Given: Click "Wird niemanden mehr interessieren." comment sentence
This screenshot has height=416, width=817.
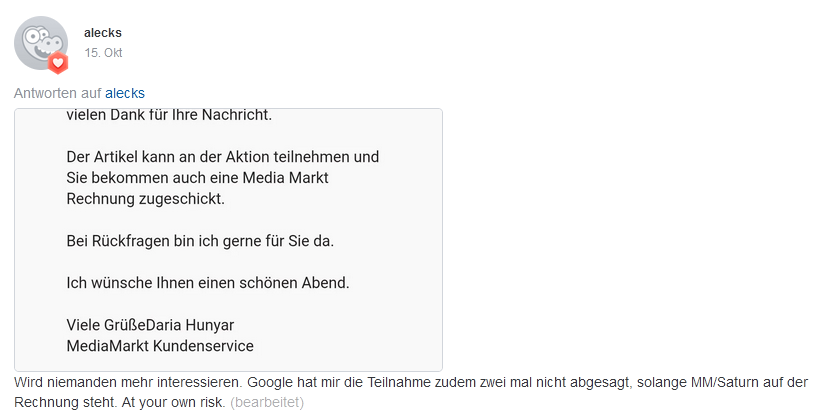Looking at the screenshot, I should click(x=128, y=382).
